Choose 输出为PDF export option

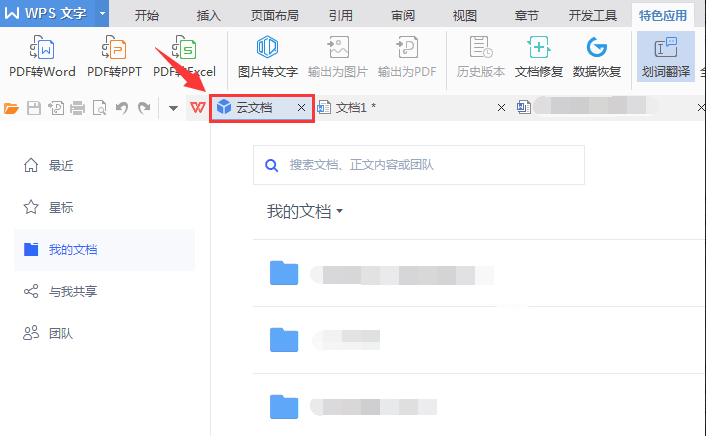click(407, 57)
